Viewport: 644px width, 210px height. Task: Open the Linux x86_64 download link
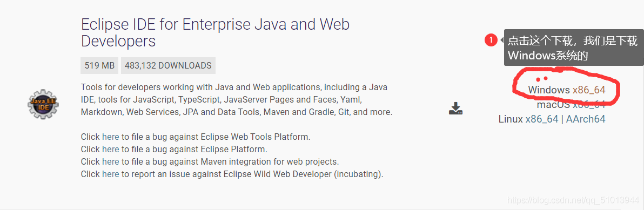click(x=542, y=119)
